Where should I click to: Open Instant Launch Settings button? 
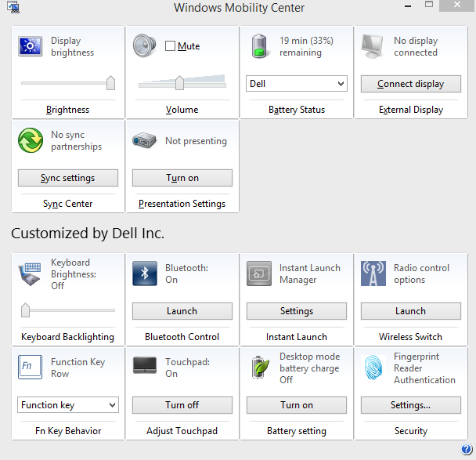297,311
